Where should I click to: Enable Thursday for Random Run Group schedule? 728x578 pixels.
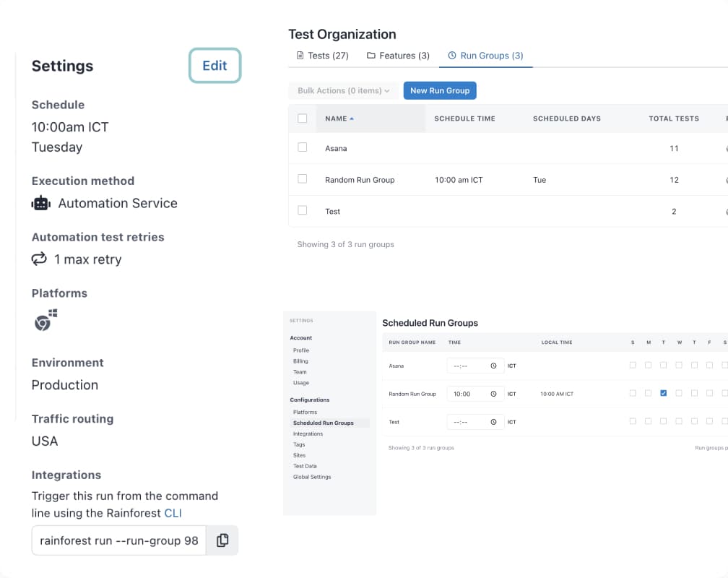point(694,393)
